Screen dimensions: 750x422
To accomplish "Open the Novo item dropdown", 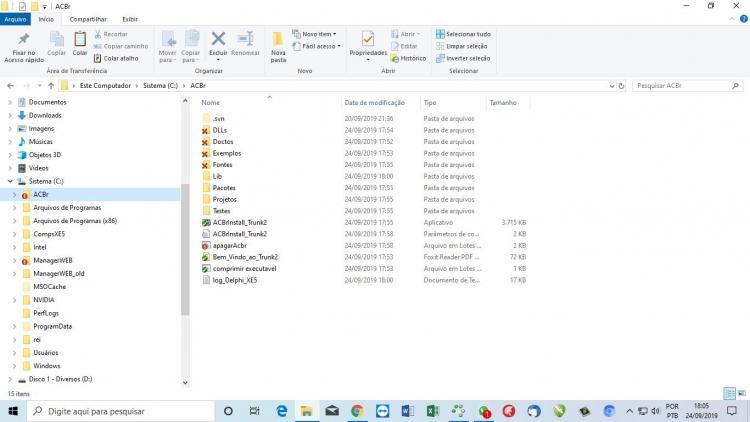I will tap(314, 34).
